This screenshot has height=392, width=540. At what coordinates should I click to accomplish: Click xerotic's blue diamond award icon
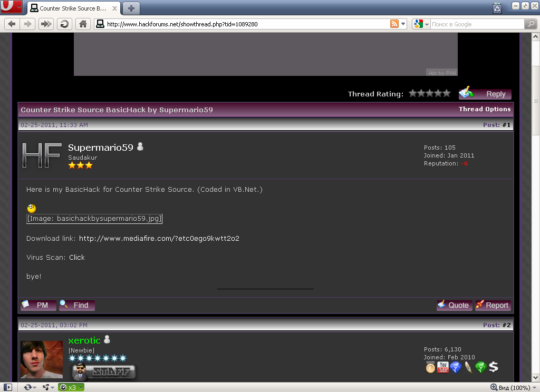[456, 367]
